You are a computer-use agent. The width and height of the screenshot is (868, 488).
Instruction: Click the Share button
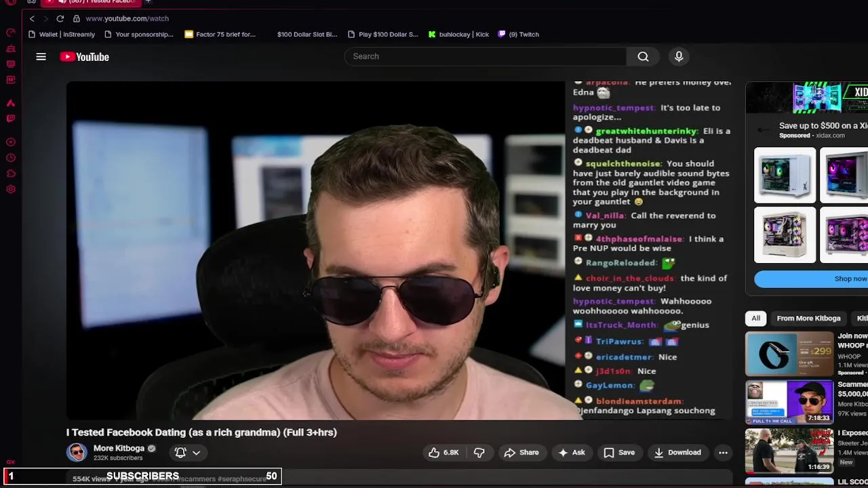521,452
